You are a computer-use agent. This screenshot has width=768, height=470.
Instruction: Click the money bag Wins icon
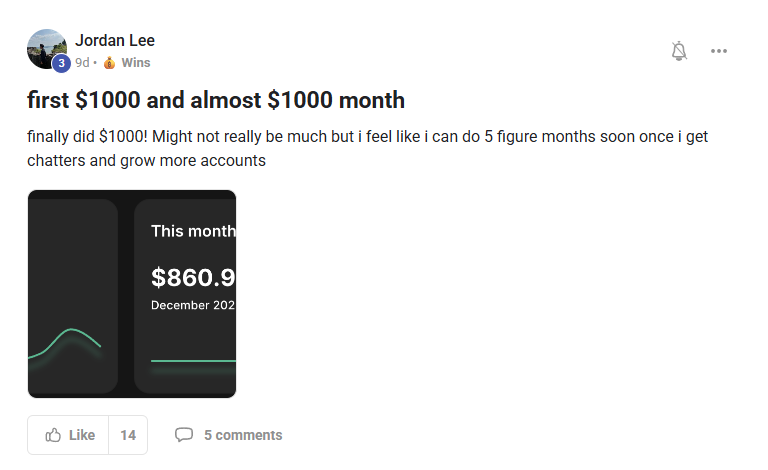[110, 62]
